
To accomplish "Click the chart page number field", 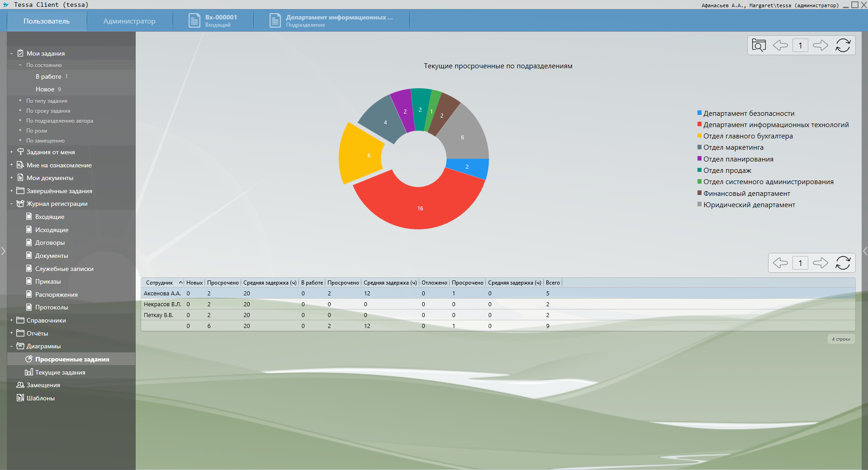I will [800, 45].
